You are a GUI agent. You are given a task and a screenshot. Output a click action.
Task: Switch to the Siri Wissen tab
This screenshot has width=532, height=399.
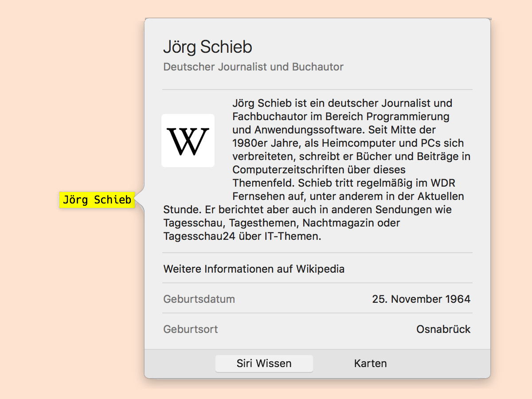(x=264, y=364)
